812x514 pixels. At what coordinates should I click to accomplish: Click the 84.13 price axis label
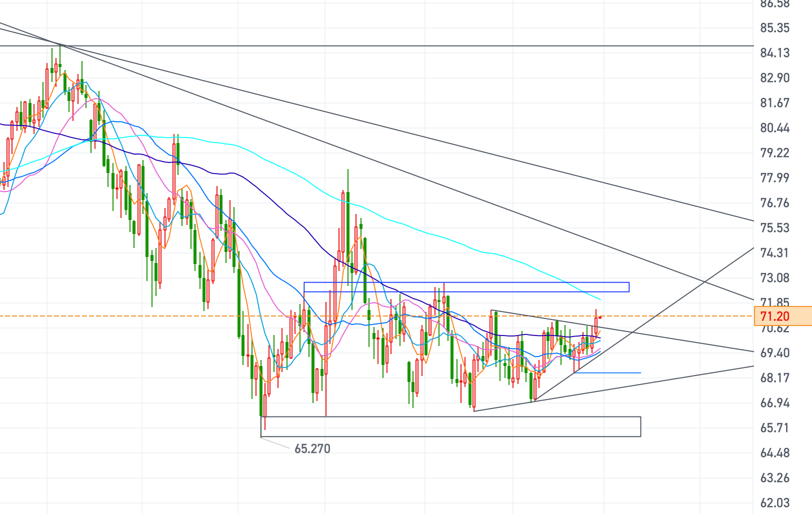pyautogui.click(x=774, y=53)
